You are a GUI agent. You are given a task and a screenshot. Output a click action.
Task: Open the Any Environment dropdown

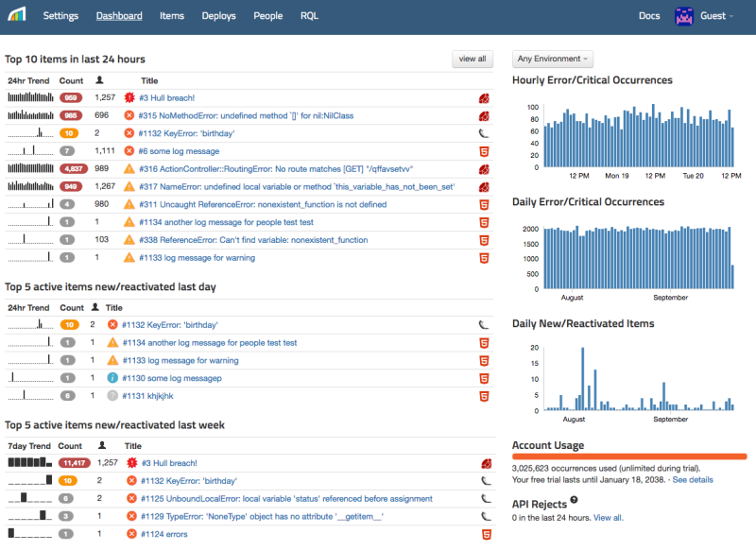tap(552, 59)
